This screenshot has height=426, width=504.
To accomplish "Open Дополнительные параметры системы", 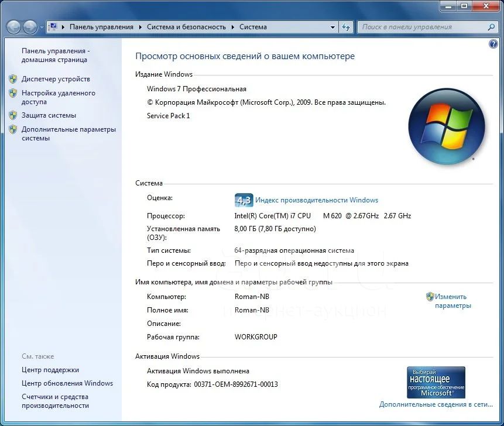I will click(x=68, y=134).
